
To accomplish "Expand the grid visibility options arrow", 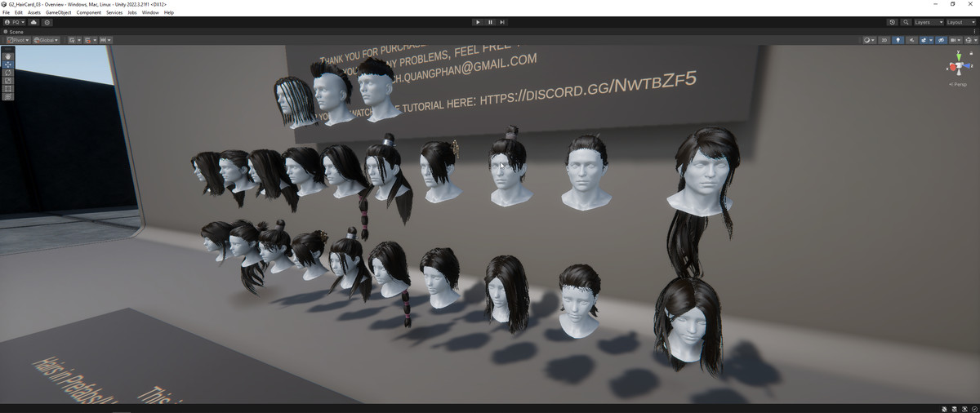I will click(79, 40).
